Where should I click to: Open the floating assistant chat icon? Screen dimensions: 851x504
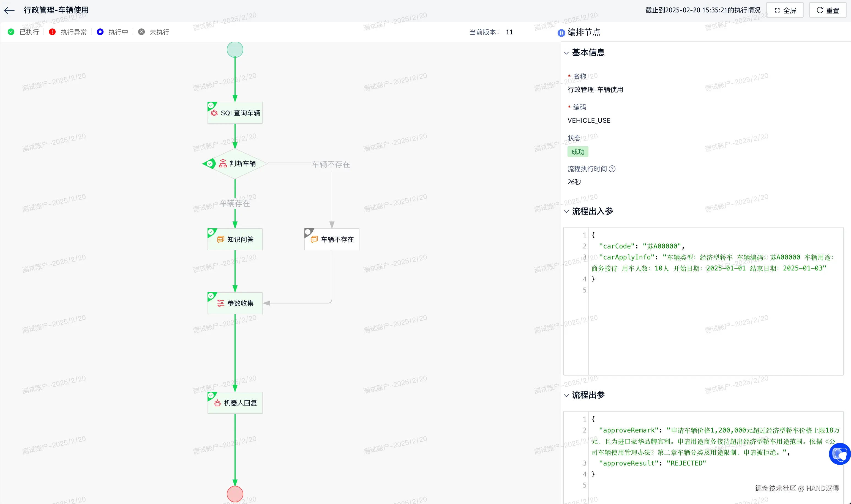839,454
